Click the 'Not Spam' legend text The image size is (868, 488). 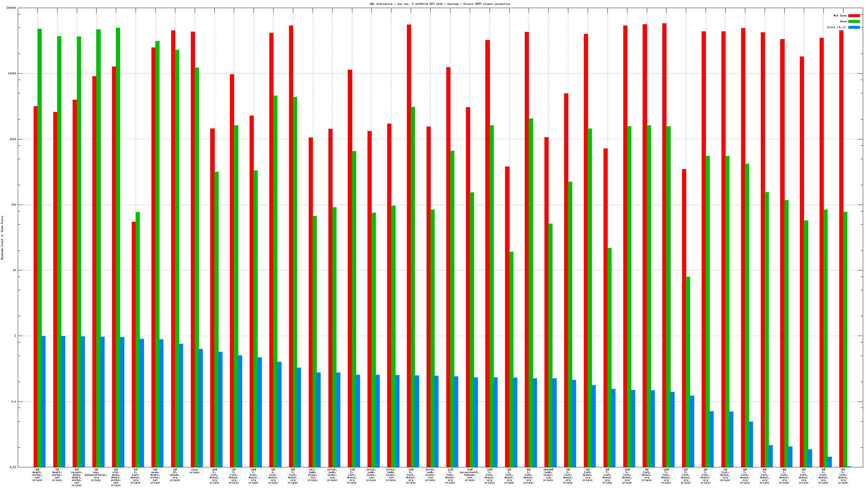[x=840, y=15]
